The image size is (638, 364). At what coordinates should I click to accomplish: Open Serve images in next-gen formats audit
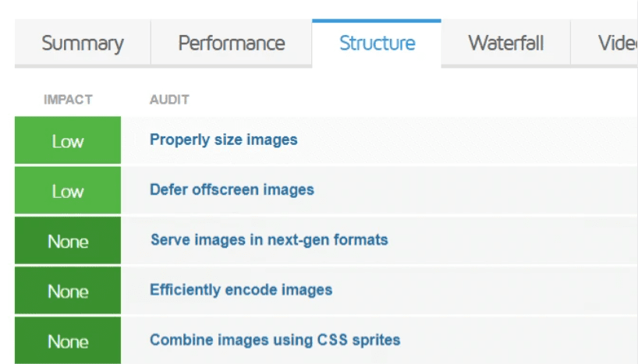(269, 239)
